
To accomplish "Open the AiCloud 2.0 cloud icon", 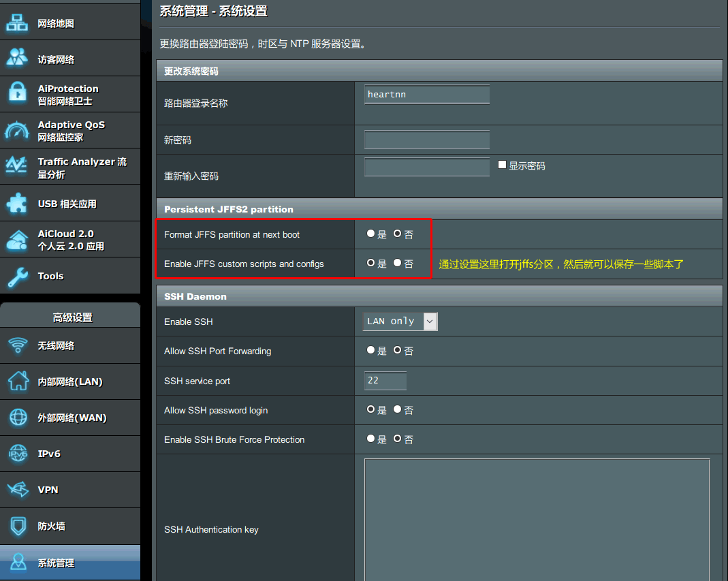I will 17,239.
